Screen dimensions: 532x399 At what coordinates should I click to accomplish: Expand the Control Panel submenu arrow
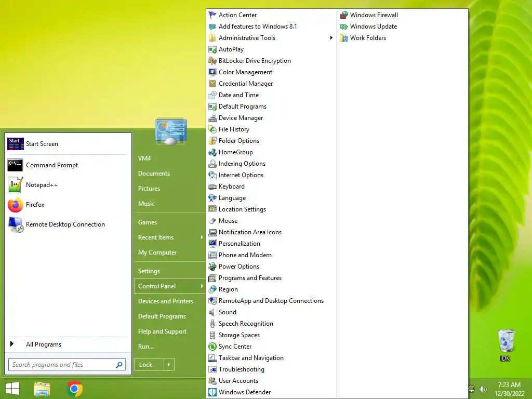tap(202, 286)
